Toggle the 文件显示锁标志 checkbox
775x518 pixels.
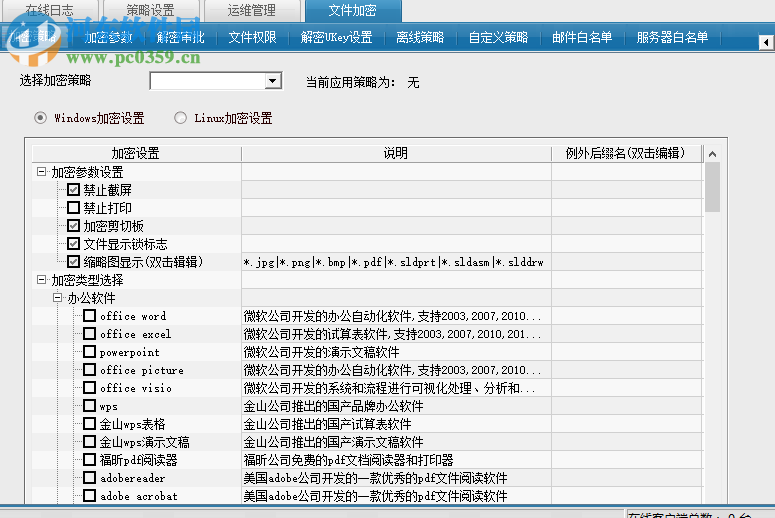tap(73, 244)
